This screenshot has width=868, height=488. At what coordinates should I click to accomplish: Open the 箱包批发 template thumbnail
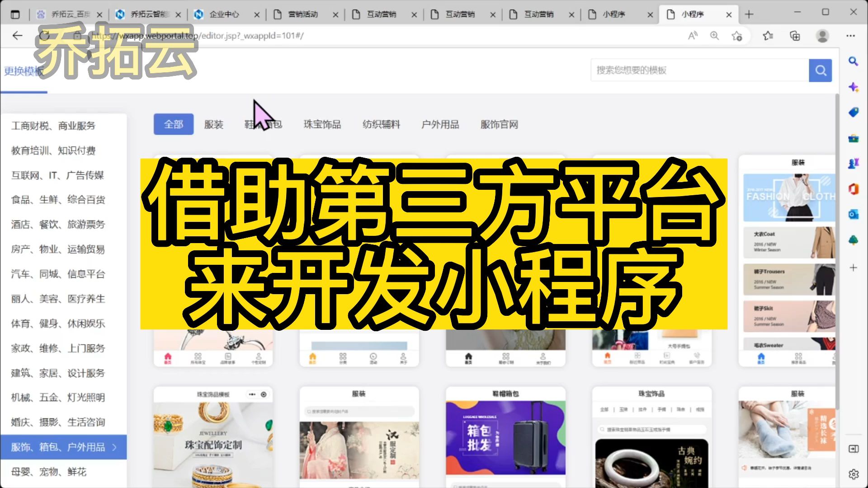(505, 437)
